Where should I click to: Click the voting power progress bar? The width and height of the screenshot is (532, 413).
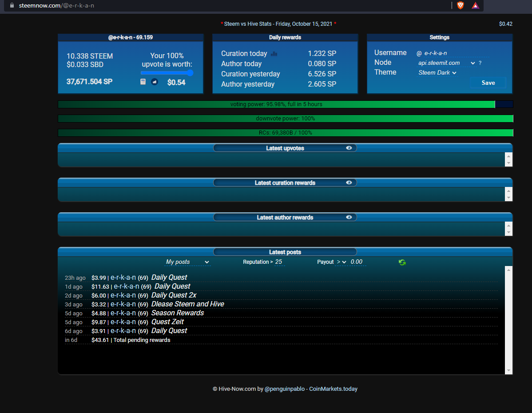286,104
